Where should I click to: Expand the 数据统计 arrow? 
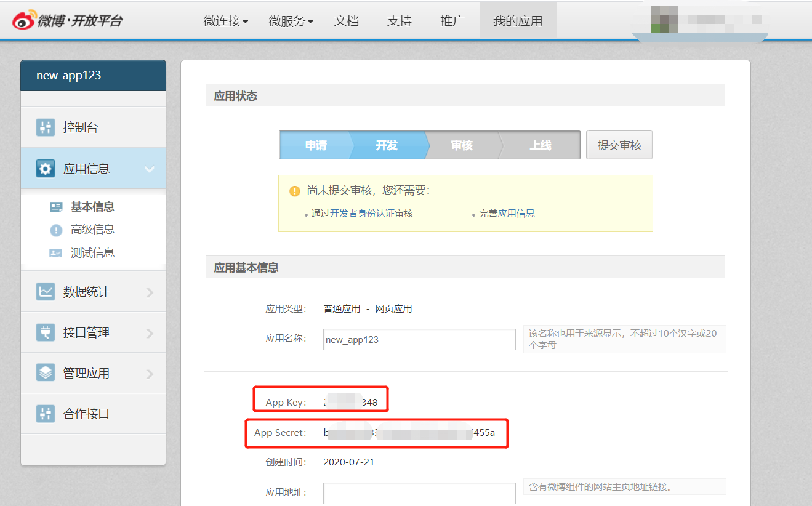(x=150, y=292)
